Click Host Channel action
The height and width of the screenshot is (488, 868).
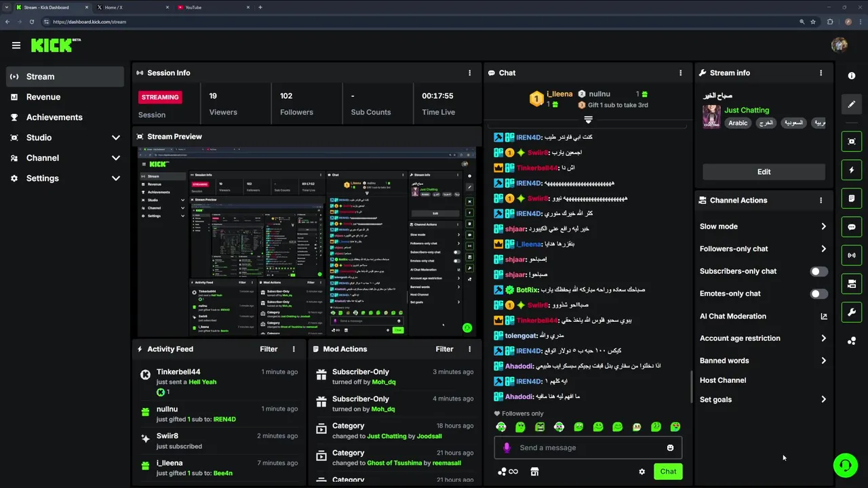[x=723, y=380]
